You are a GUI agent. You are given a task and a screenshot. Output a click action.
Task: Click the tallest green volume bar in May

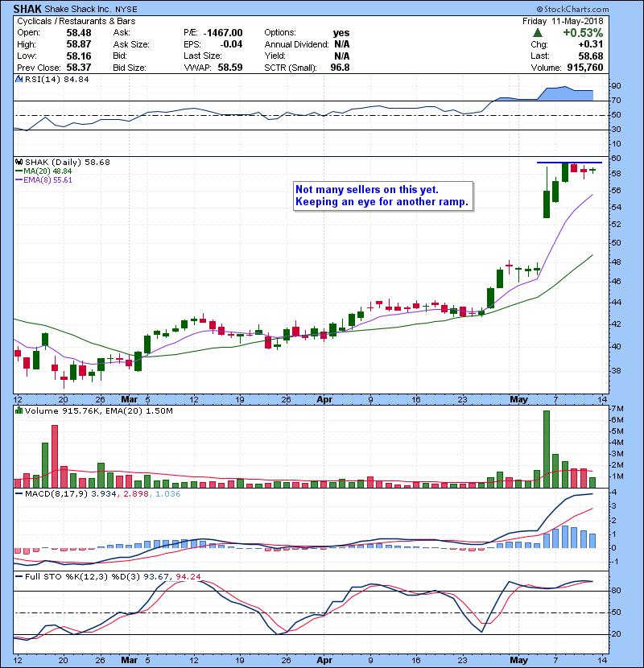coord(547,449)
